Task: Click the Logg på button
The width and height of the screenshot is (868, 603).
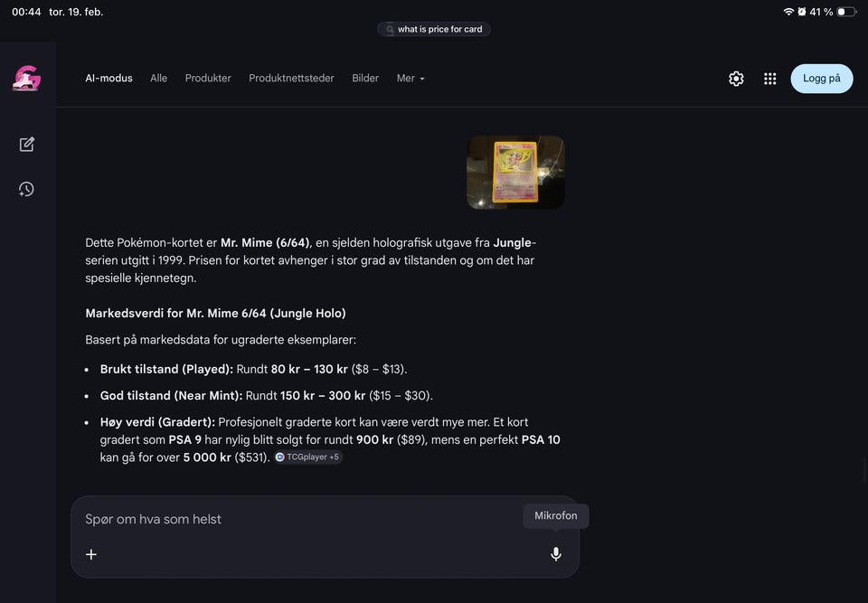Action: coord(822,79)
